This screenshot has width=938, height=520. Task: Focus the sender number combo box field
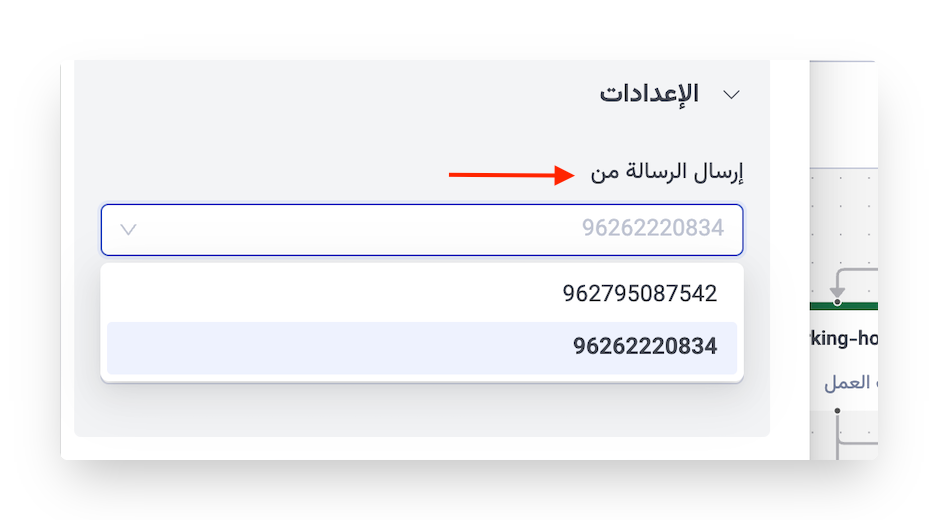(x=420, y=230)
